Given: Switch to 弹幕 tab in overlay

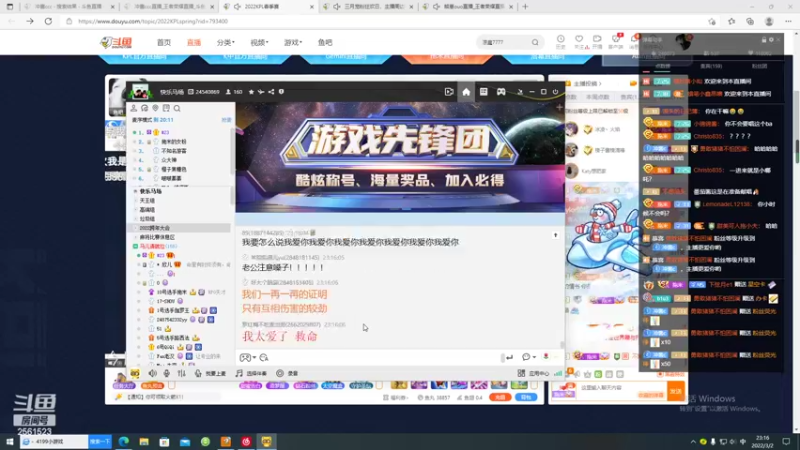Looking at the screenshot, I should click(x=662, y=66).
